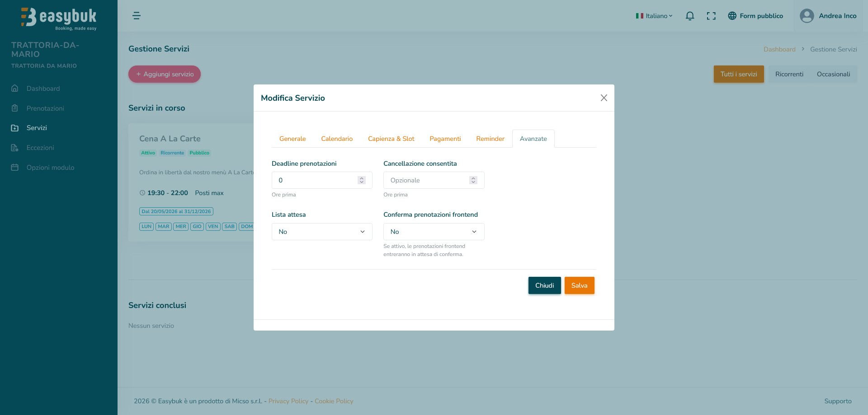
Task: Click the Attivo status badge
Action: [x=148, y=153]
